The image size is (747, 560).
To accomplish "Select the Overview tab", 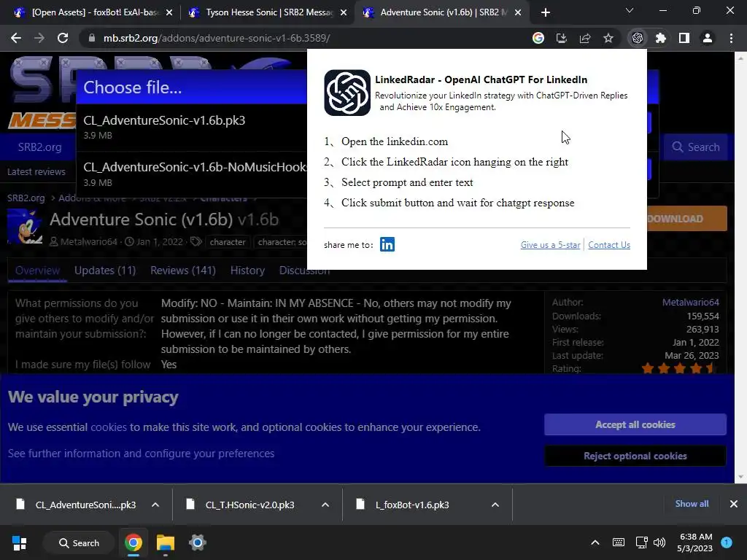I will click(x=38, y=271).
